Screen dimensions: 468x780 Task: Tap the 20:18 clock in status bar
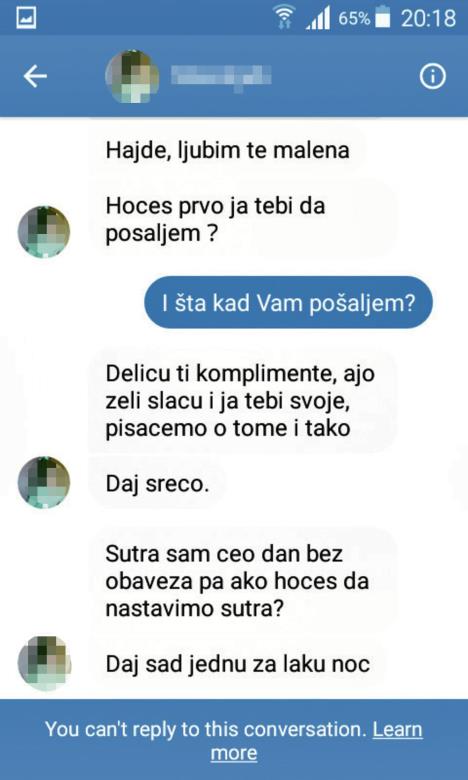[x=428, y=19]
